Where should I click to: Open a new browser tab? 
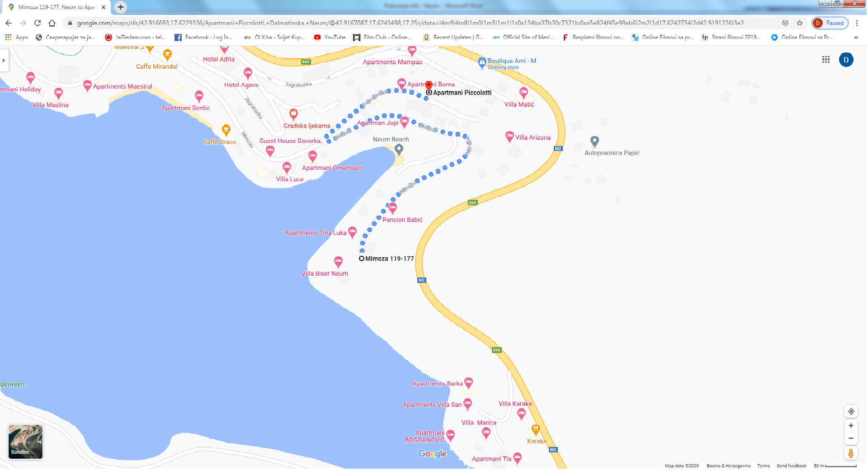[121, 7]
